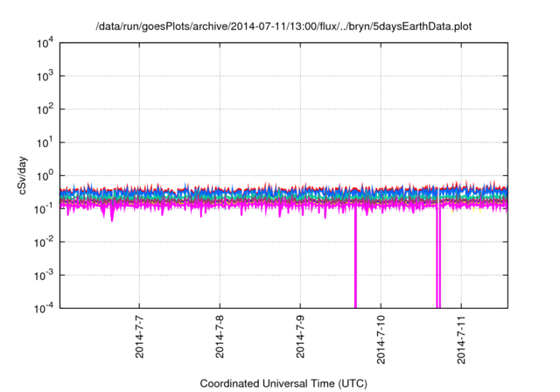
Task: Click the 2014-7-7 date tick label
Action: point(139,337)
